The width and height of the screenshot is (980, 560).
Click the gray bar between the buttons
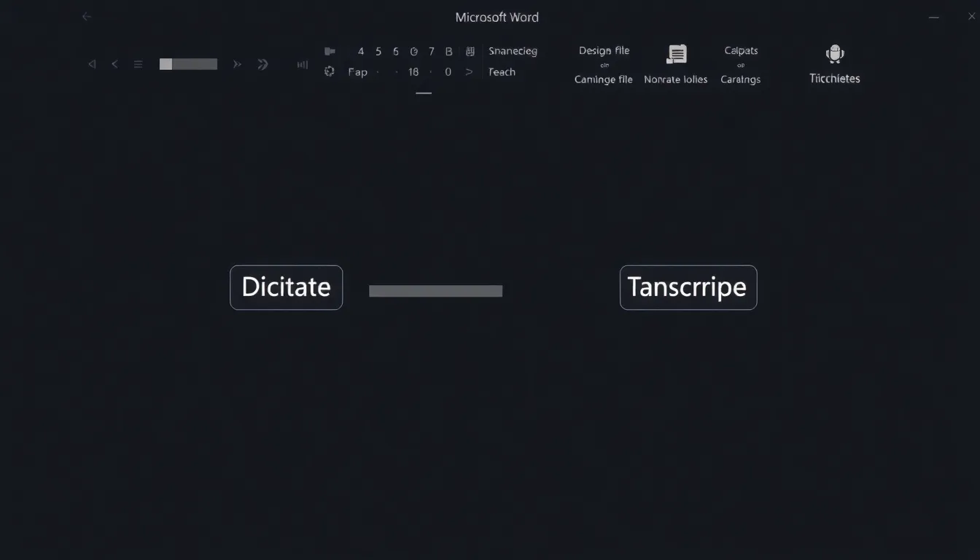[x=435, y=291]
